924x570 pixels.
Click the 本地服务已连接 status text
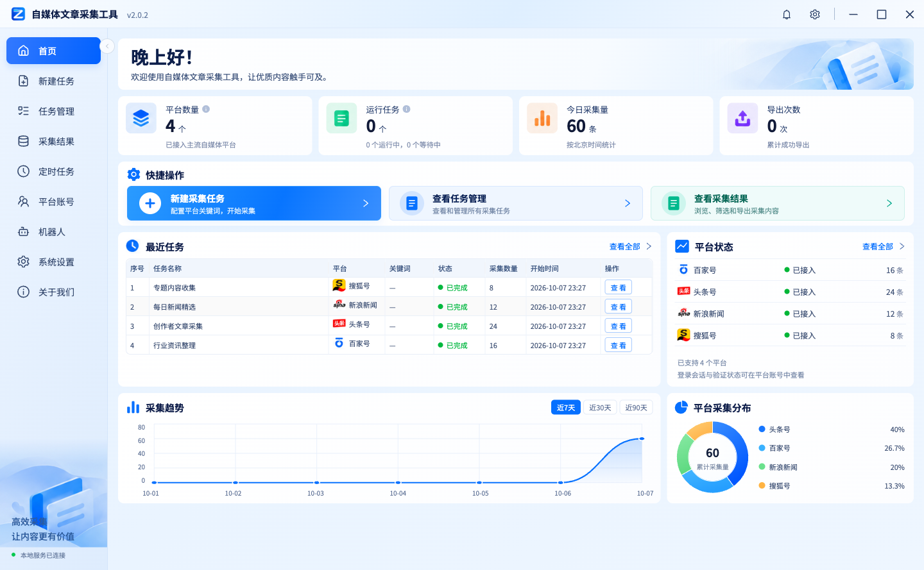[43, 555]
